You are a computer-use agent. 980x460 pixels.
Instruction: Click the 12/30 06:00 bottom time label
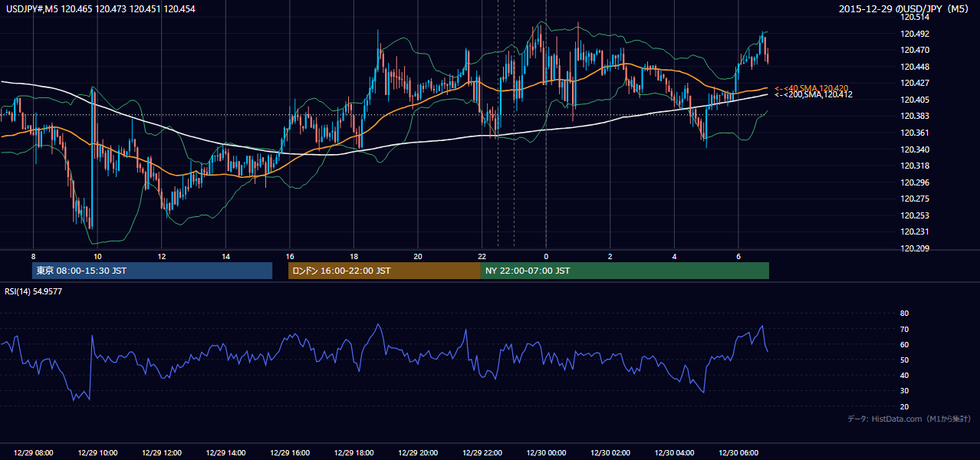coord(738,453)
